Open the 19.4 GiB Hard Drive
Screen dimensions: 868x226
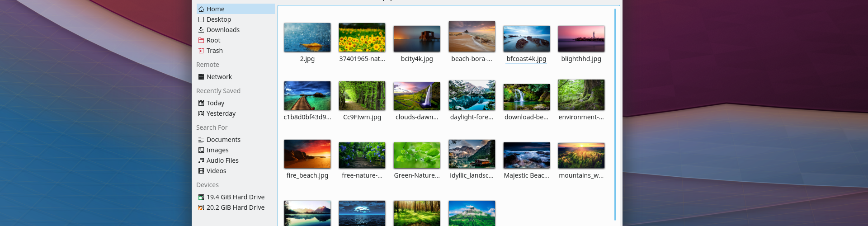(x=235, y=197)
